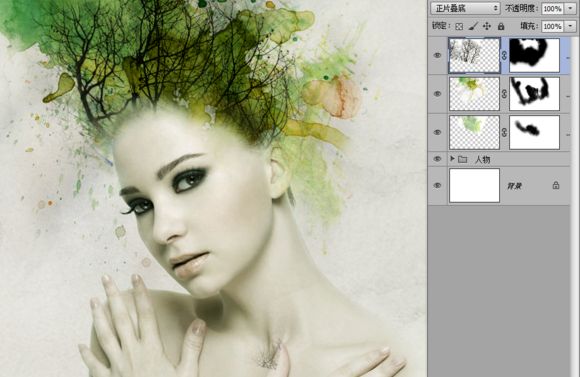580x377 pixels.
Task: Click link icon on second watercolor layer
Action: click(504, 94)
